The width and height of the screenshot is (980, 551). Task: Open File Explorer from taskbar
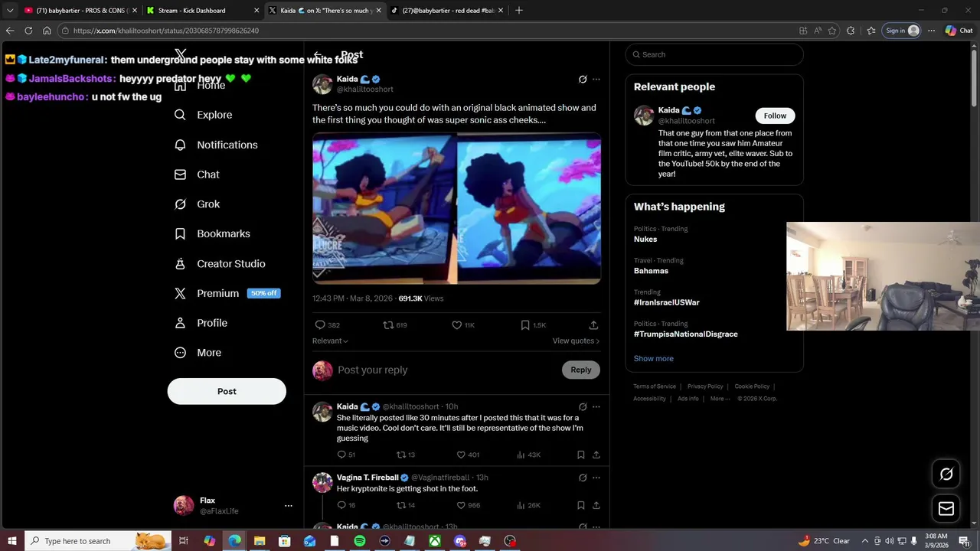coord(260,541)
